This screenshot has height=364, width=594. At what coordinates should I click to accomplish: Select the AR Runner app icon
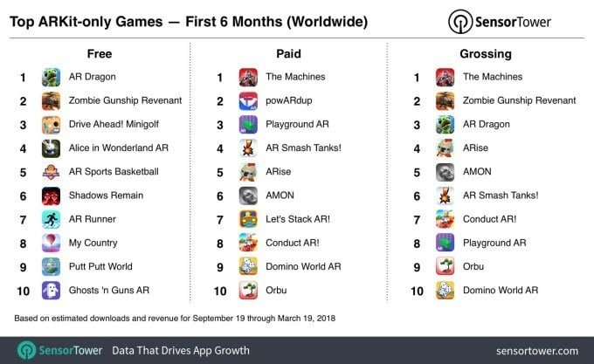click(51, 219)
